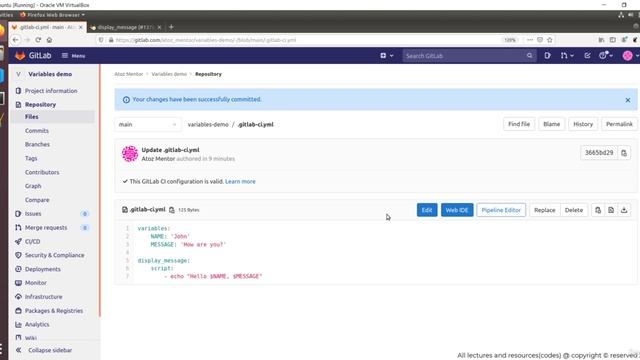Download the .gitlab-ci.yml file icon
The width and height of the screenshot is (640, 360).
pos(624,210)
